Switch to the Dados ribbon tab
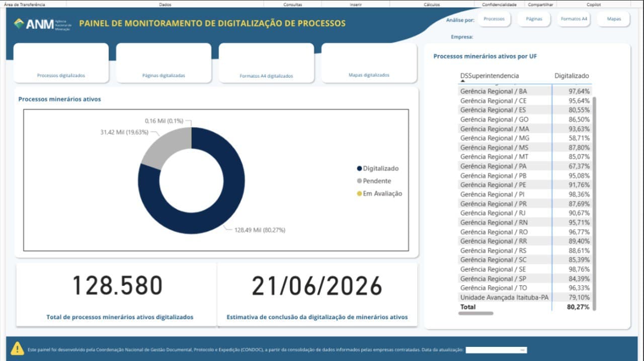Screen dimensions: 644x361 (x=166, y=4)
